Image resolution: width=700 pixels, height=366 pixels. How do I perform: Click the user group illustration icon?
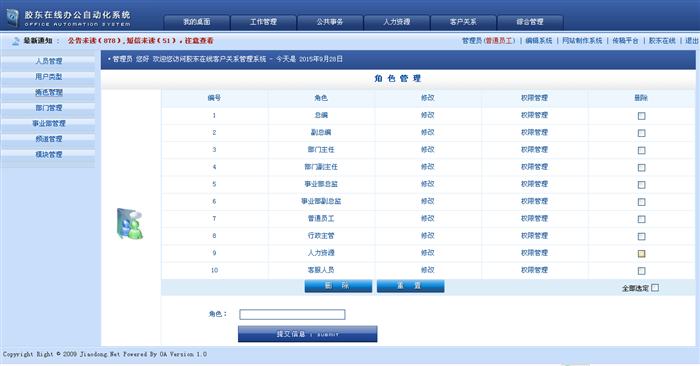[130, 223]
